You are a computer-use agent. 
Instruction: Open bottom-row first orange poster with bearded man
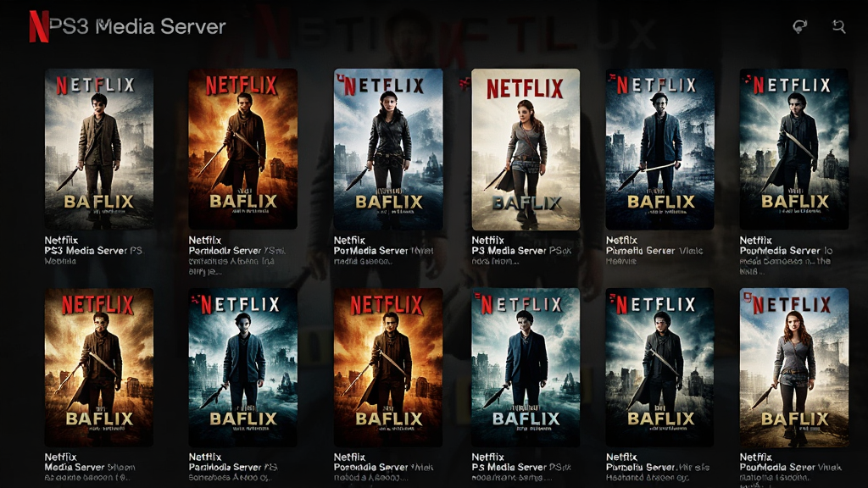point(99,367)
